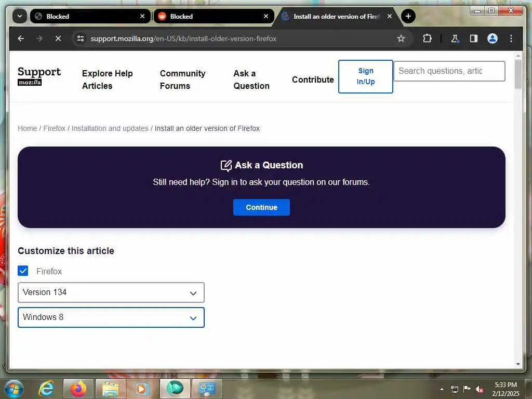Click the Ask a Question pencil icon

226,166
